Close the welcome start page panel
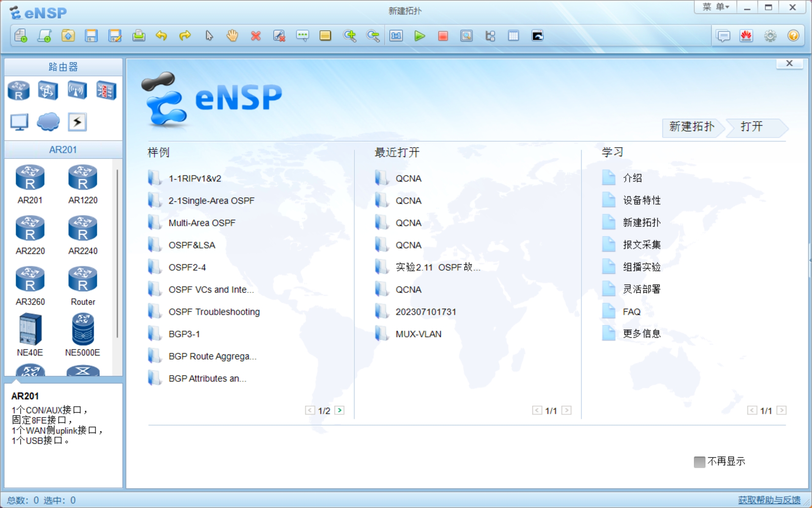 [x=789, y=63]
